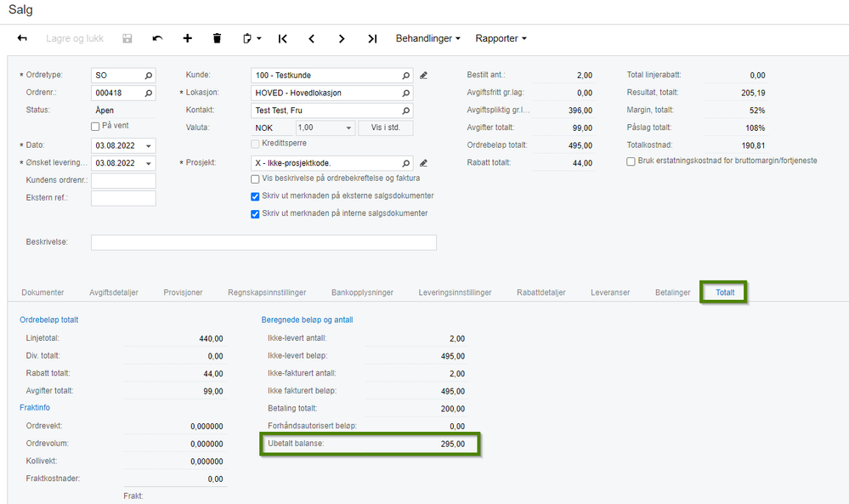Screen dimensions: 849x504
Task: Uncheck Skriv ut merknaden på interne salgsdokumenter
Action: (255, 214)
